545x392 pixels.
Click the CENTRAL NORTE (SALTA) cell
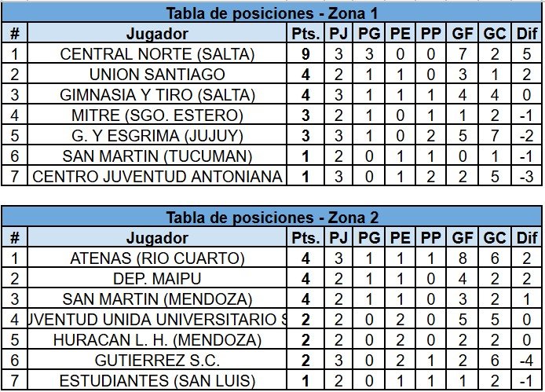click(157, 54)
